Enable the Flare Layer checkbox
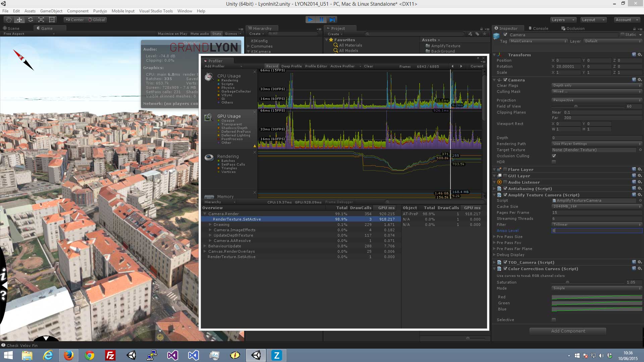644x362 pixels. pyautogui.click(x=505, y=169)
